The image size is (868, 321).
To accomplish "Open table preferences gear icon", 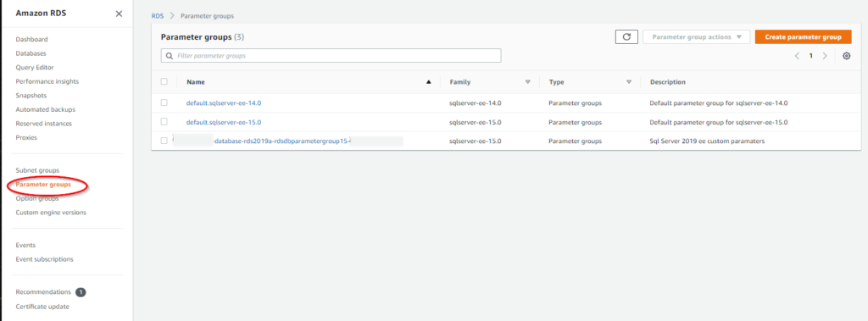I will pos(847,56).
